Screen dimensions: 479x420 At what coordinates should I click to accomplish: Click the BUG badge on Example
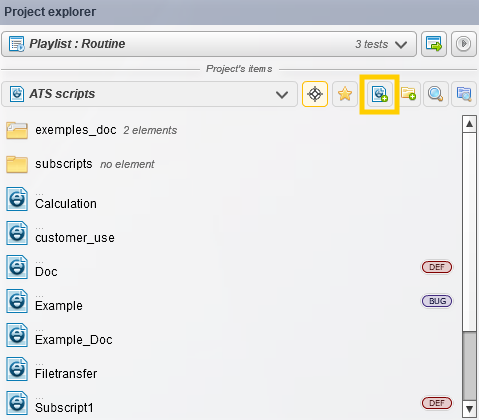[437, 301]
